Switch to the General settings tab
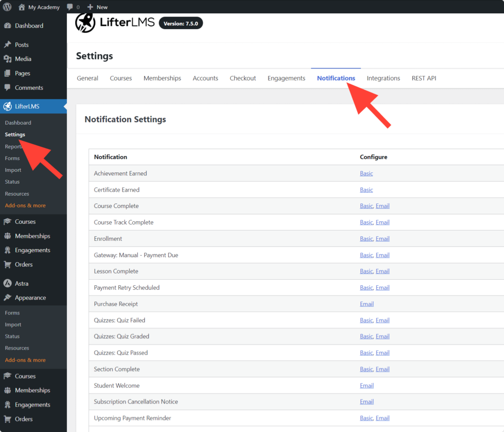This screenshot has width=504, height=432. tap(87, 78)
